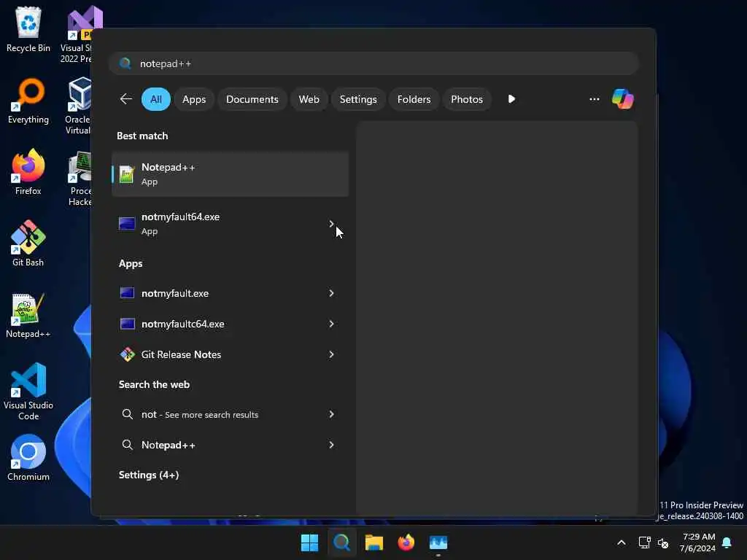Select the Visual Studio Code desktop shortcut

point(28,392)
